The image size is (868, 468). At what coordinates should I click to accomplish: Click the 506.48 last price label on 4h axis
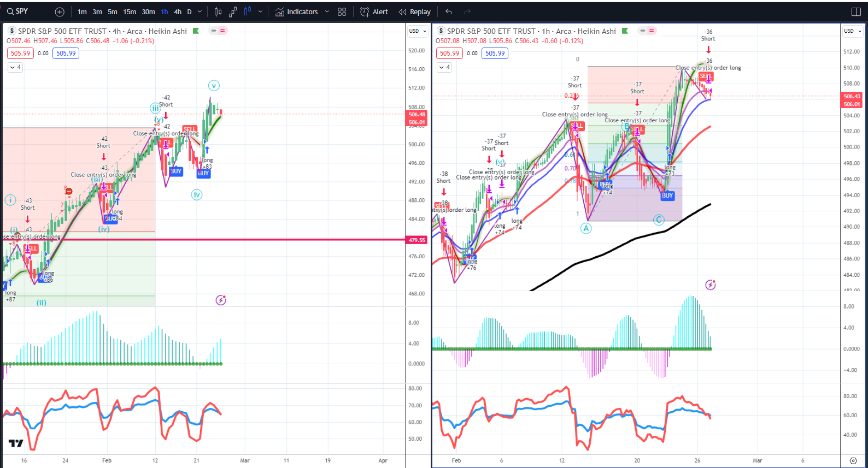pyautogui.click(x=417, y=115)
